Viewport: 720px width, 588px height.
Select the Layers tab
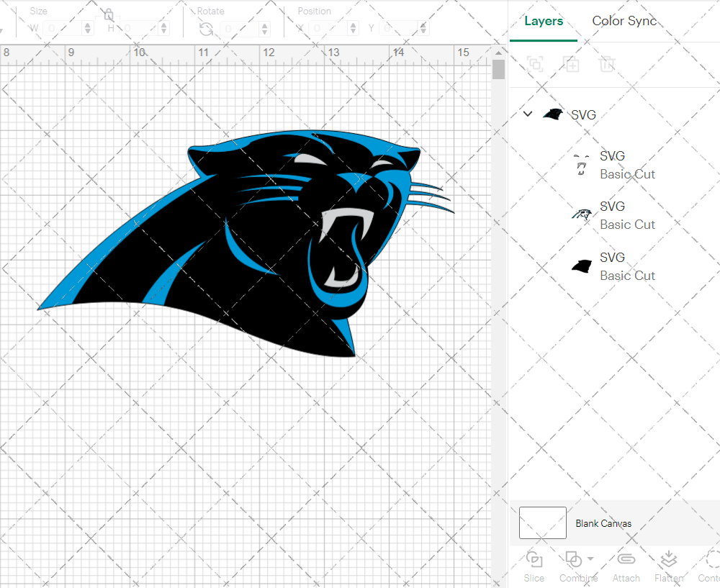[x=544, y=21]
